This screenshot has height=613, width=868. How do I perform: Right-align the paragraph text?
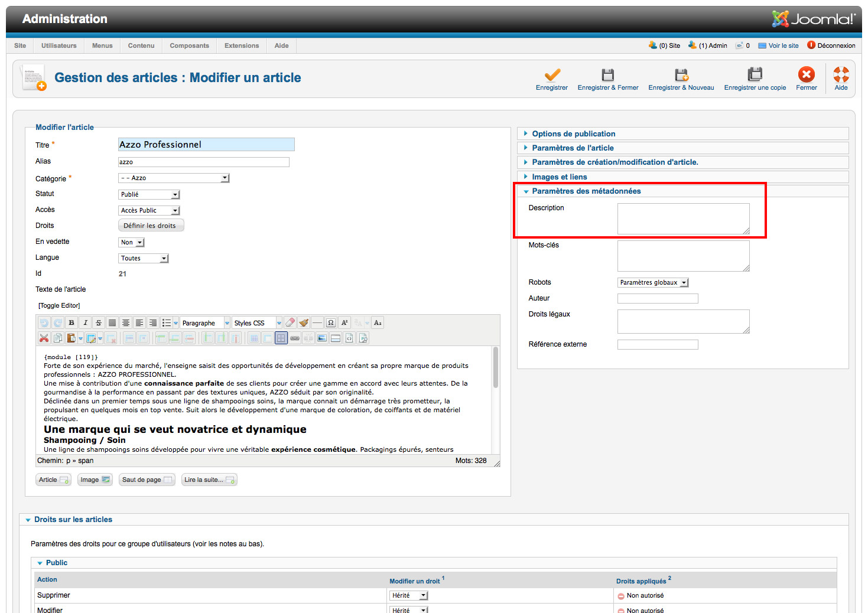[153, 323]
